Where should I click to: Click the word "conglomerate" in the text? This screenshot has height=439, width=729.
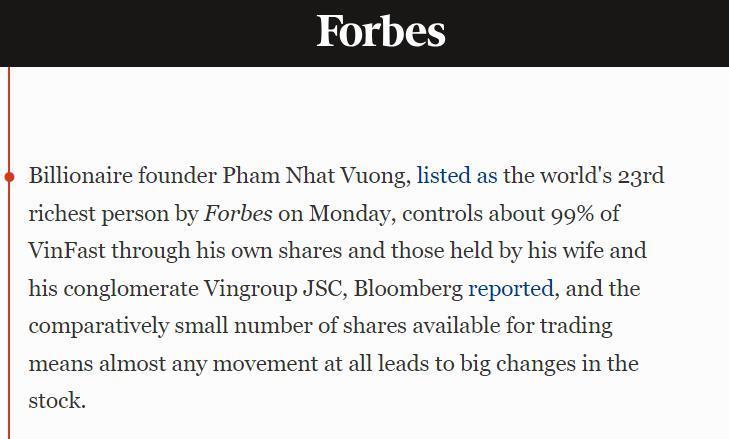pos(131,289)
